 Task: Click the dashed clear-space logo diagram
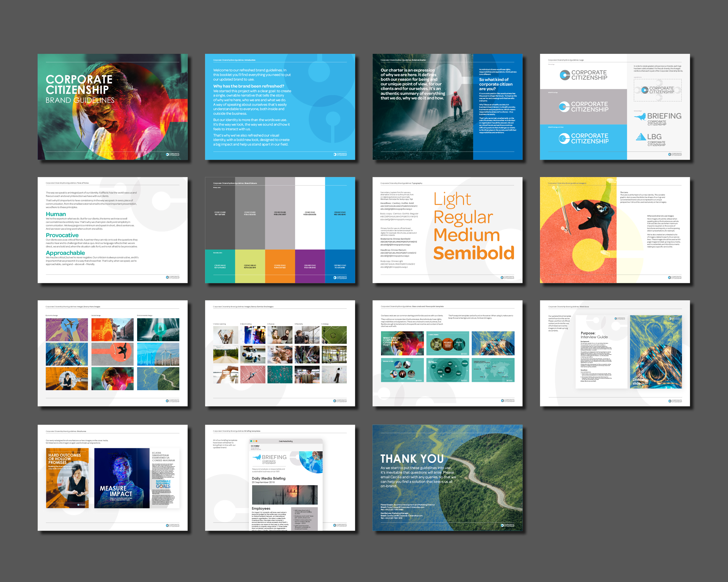657,90
